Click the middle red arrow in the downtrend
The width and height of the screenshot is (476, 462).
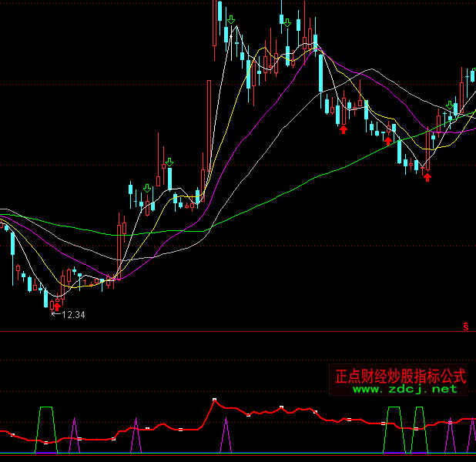tap(387, 141)
